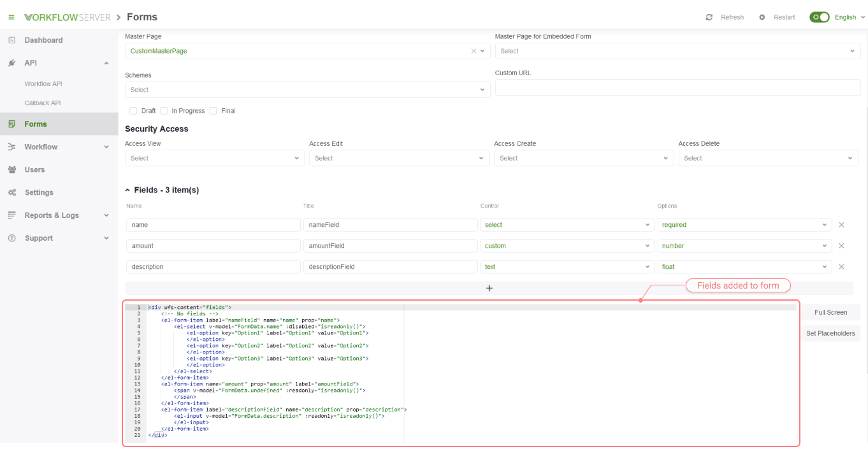Open Workflow API submenu item
Image resolution: width=868 pixels, height=451 pixels.
[43, 84]
